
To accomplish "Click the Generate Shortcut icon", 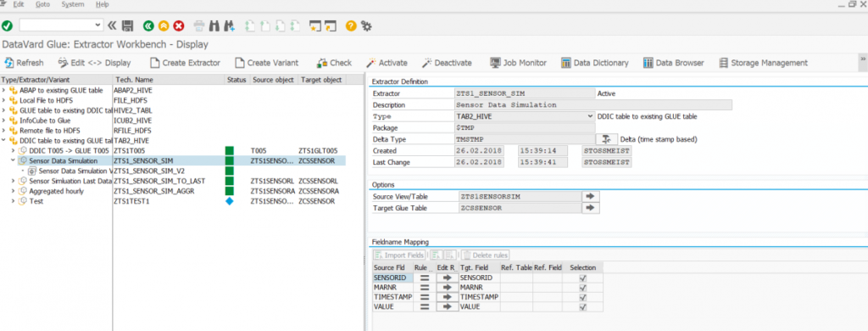I will [331, 25].
